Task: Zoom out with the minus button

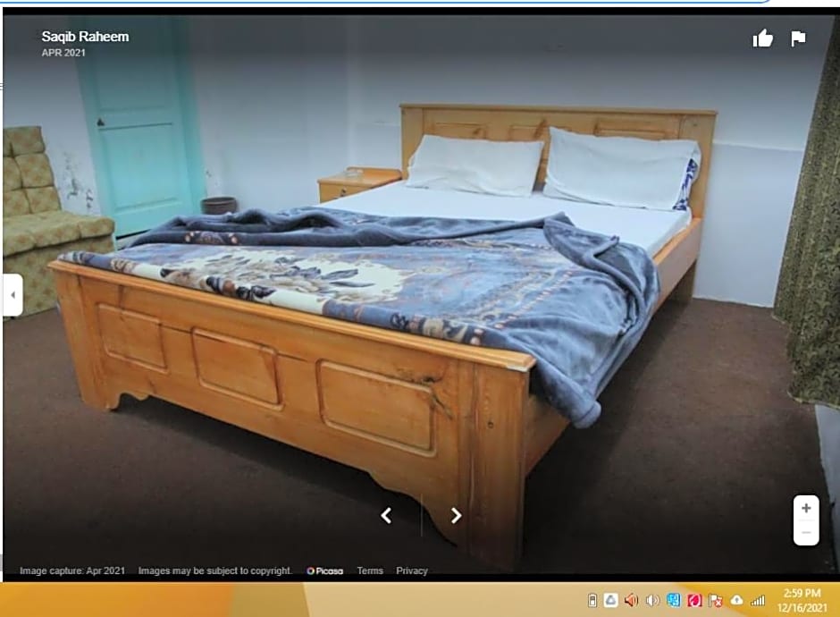Action: [806, 532]
